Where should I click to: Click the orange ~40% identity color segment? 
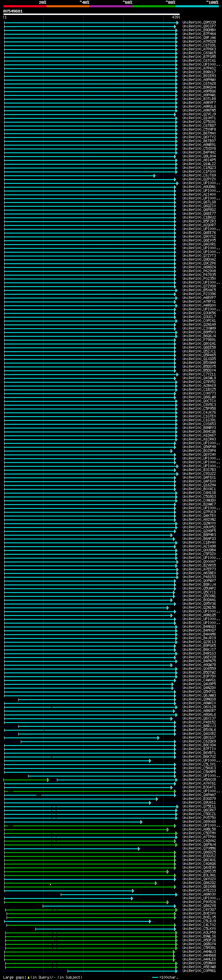click(x=68, y=6)
